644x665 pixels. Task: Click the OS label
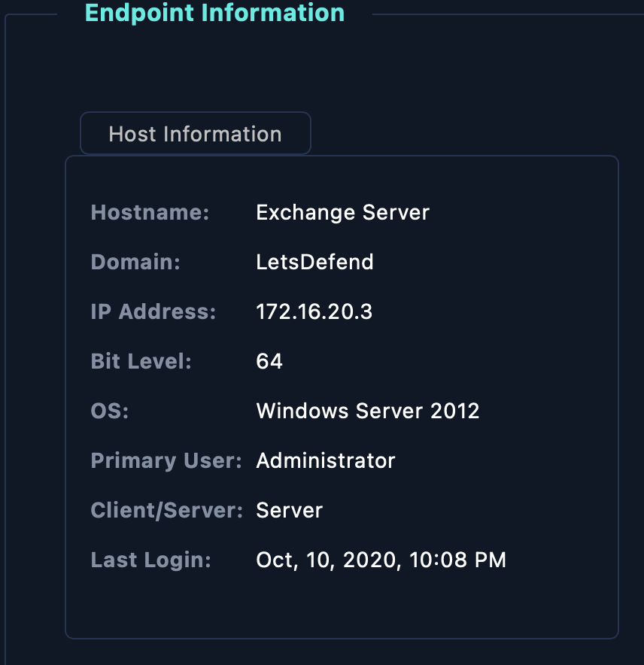[110, 411]
